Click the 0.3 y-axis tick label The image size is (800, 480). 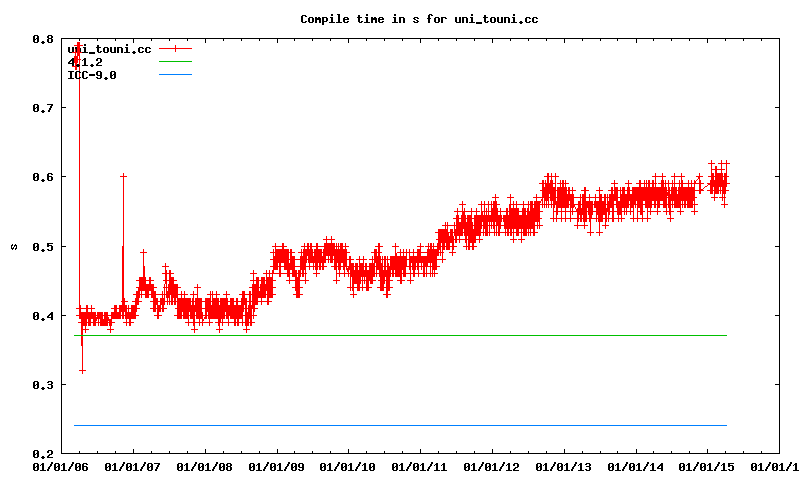pyautogui.click(x=43, y=384)
